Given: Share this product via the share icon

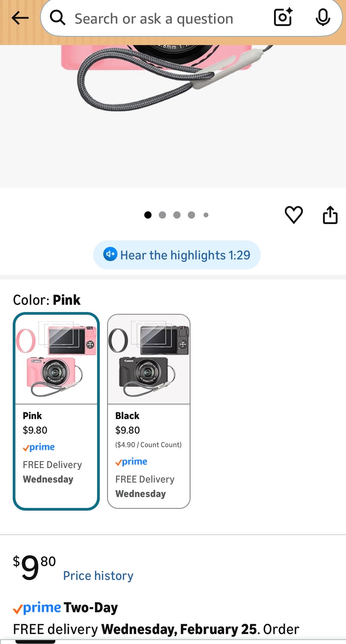Looking at the screenshot, I should 331,215.
